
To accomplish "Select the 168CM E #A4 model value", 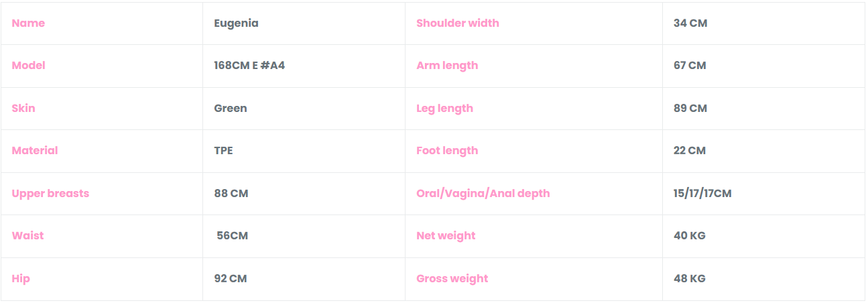I will [249, 66].
